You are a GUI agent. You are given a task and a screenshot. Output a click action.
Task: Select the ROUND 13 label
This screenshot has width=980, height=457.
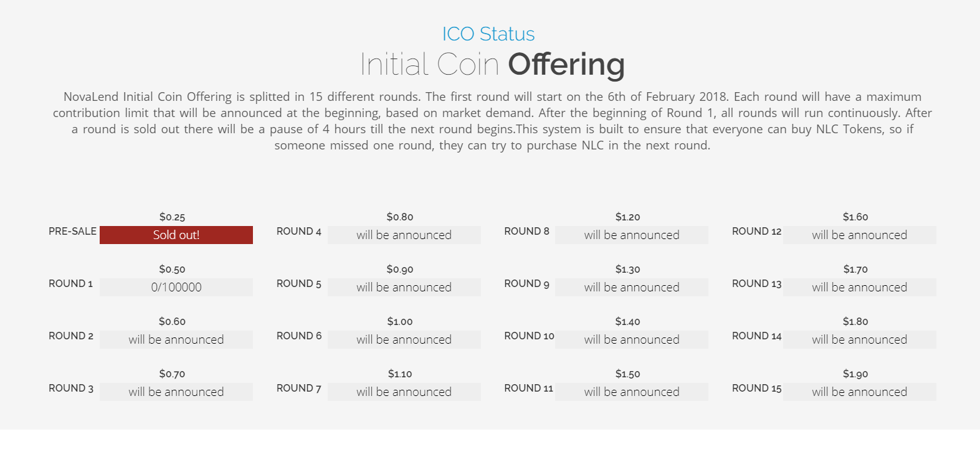(x=756, y=283)
